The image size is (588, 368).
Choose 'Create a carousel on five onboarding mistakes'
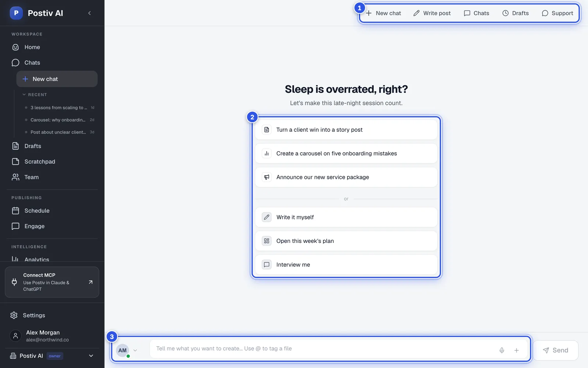tap(346, 153)
